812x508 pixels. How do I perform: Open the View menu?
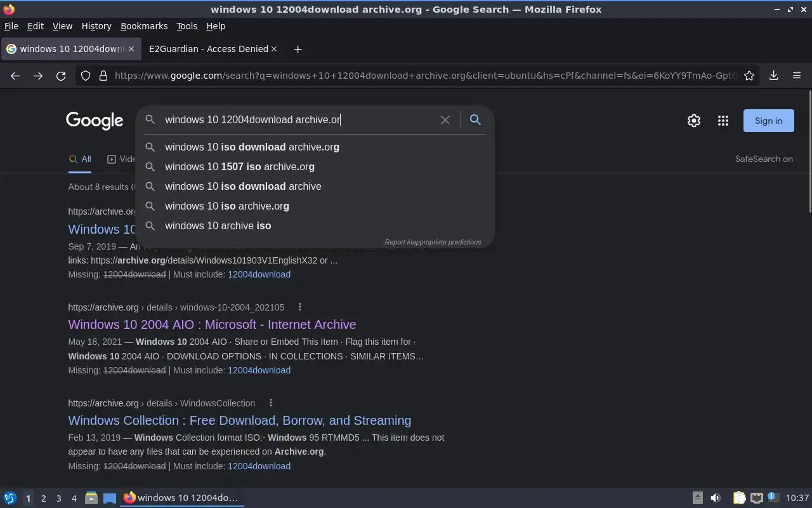point(62,26)
